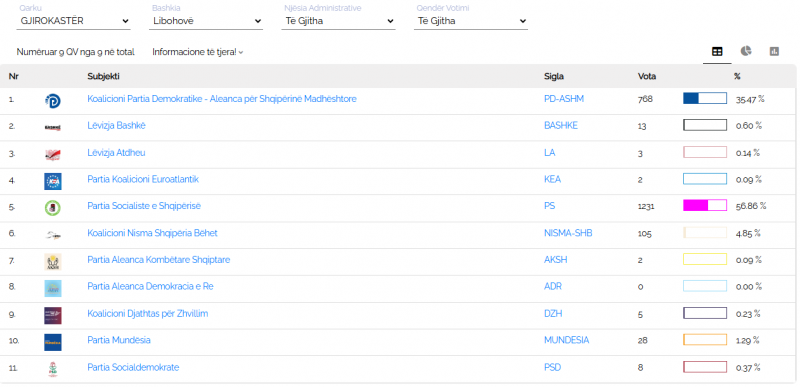Viewport: 800px width, 387px height.
Task: Click the Vota column header
Action: click(647, 76)
